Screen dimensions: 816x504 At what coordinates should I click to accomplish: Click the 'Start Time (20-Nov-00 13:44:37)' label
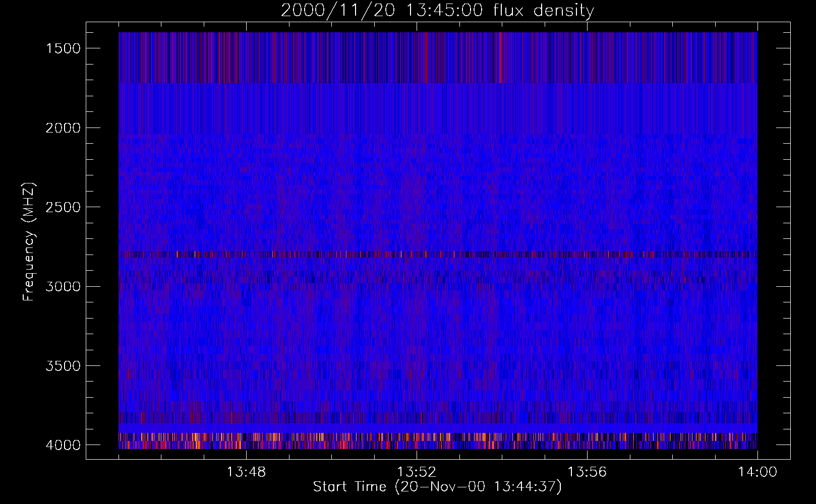(437, 487)
